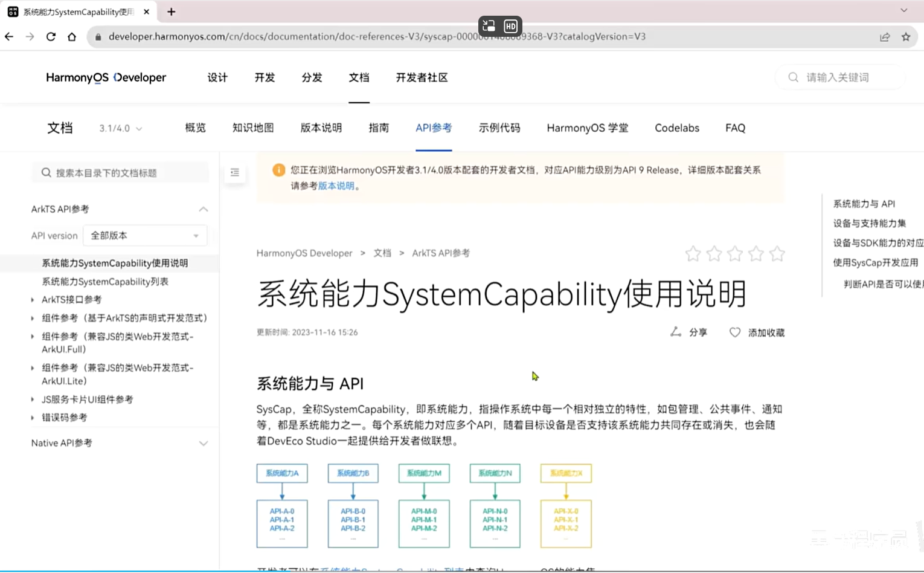Click the sidebar collapse menu icon
This screenshot has height=573, width=924.
point(235,173)
